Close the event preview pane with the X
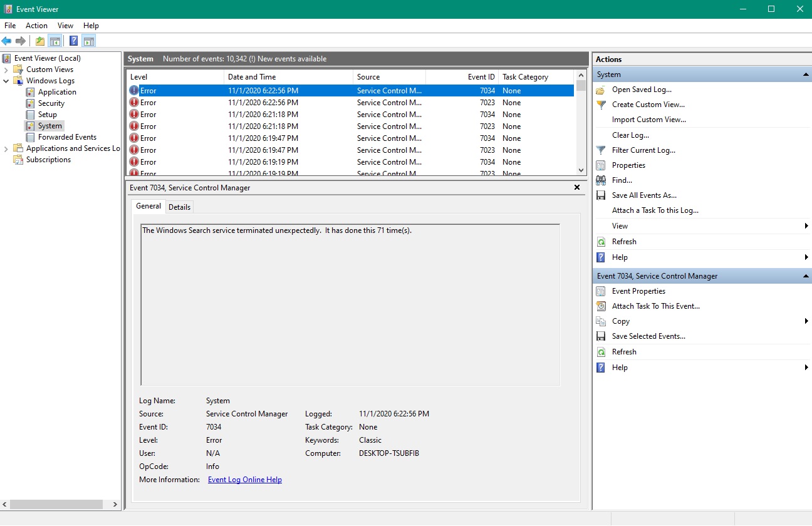The height and width of the screenshot is (526, 812). coord(577,187)
